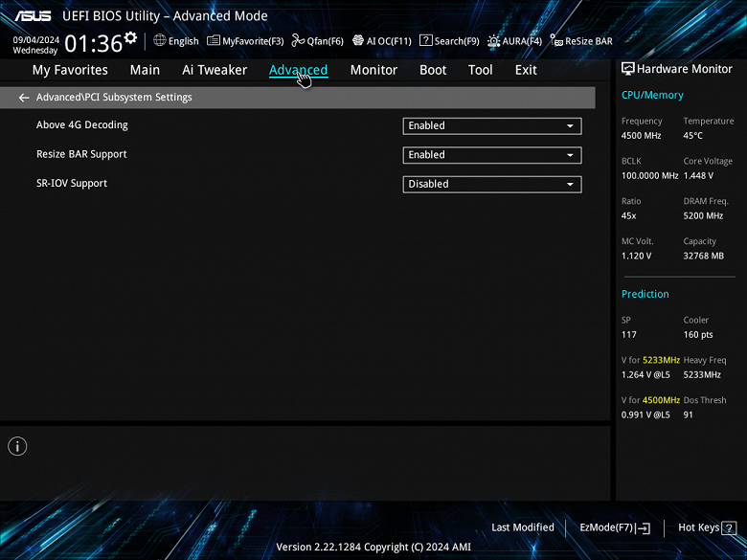Click the SP value 117
Screen dimensions: 747x560
[628, 335]
